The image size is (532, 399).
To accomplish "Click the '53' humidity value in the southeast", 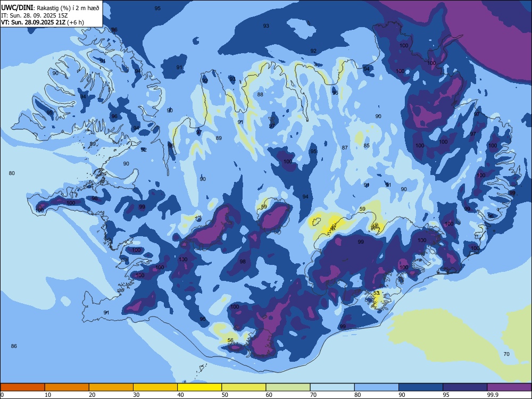I will tap(376, 293).
